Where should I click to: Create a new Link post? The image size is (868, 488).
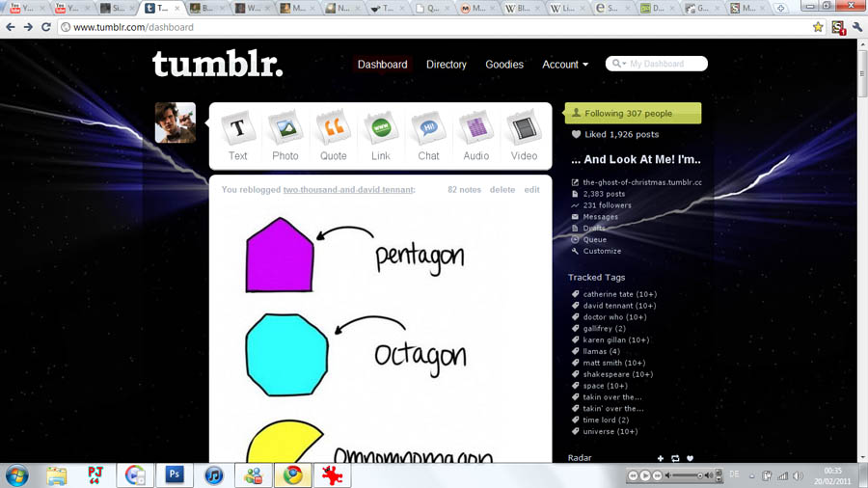pyautogui.click(x=381, y=136)
